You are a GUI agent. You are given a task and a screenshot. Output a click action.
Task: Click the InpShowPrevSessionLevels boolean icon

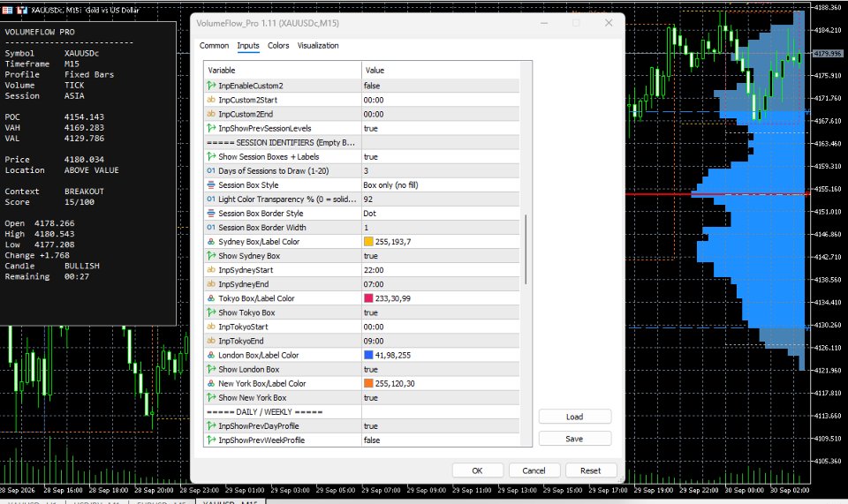(211, 128)
